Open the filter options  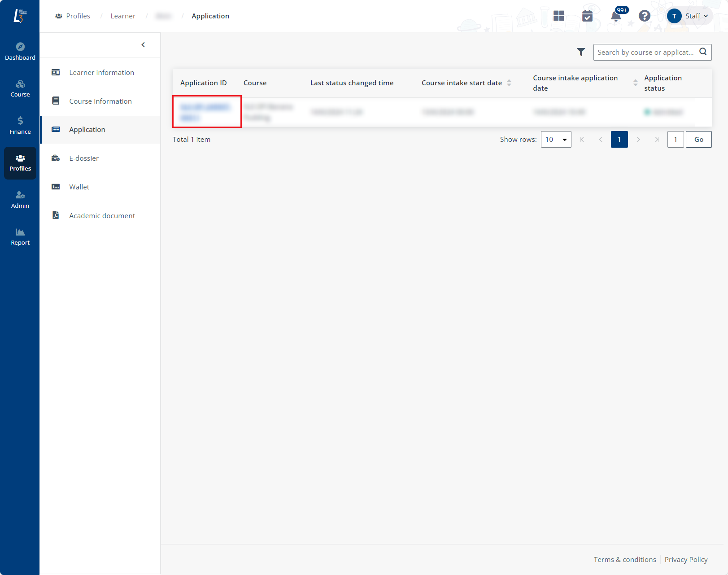[x=581, y=52]
